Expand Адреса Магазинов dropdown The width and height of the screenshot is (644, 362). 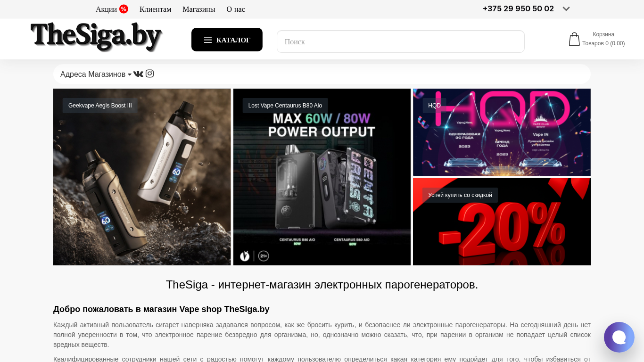pos(96,74)
